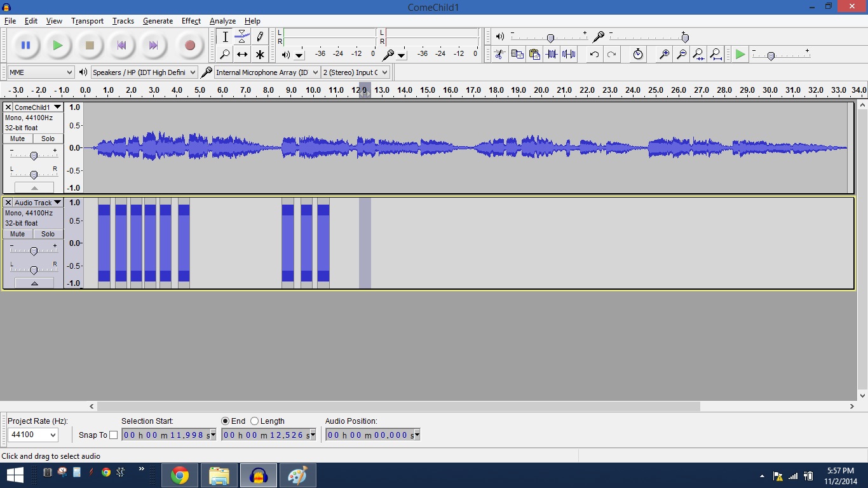Click the Audio Position time field

[x=372, y=435]
